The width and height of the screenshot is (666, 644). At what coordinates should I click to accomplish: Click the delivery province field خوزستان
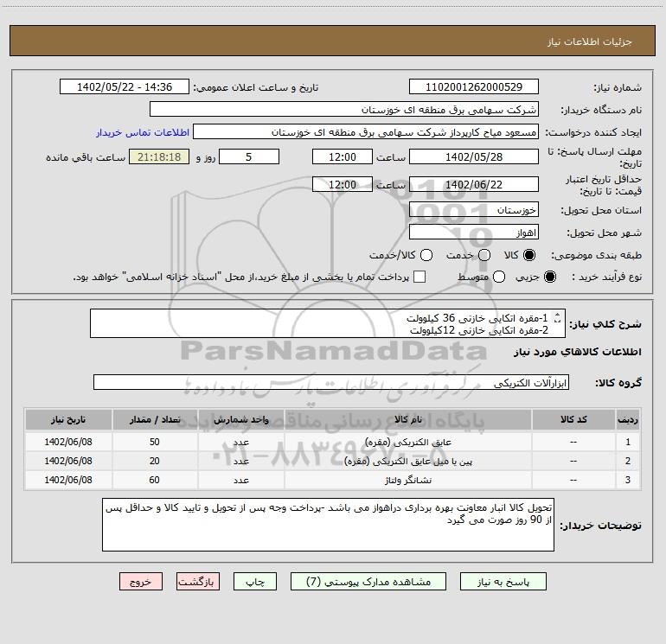474,210
